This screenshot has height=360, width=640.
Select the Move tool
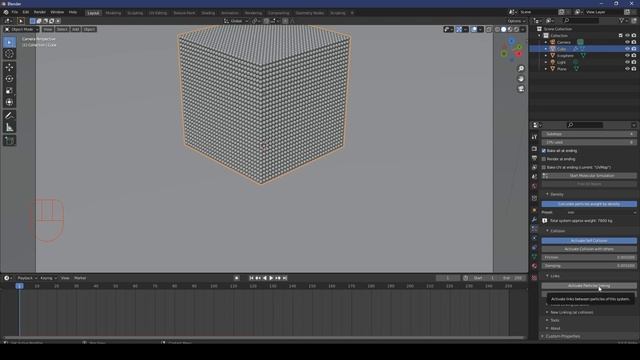click(9, 67)
